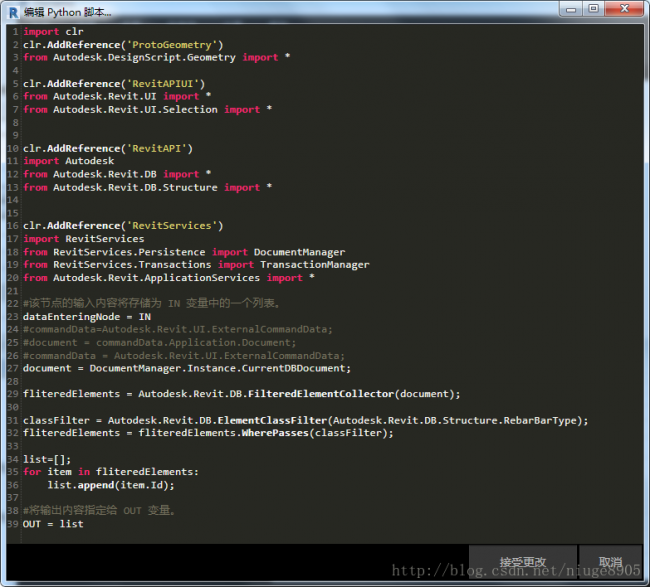Screen dimensions: 650x587
Task: Maximize the Python script editor window
Action: click(x=593, y=9)
